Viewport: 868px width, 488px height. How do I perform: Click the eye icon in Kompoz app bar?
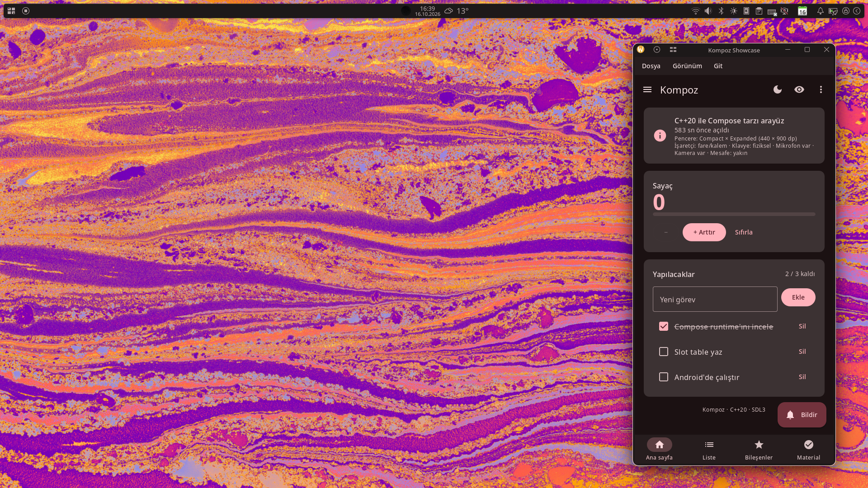[799, 89]
